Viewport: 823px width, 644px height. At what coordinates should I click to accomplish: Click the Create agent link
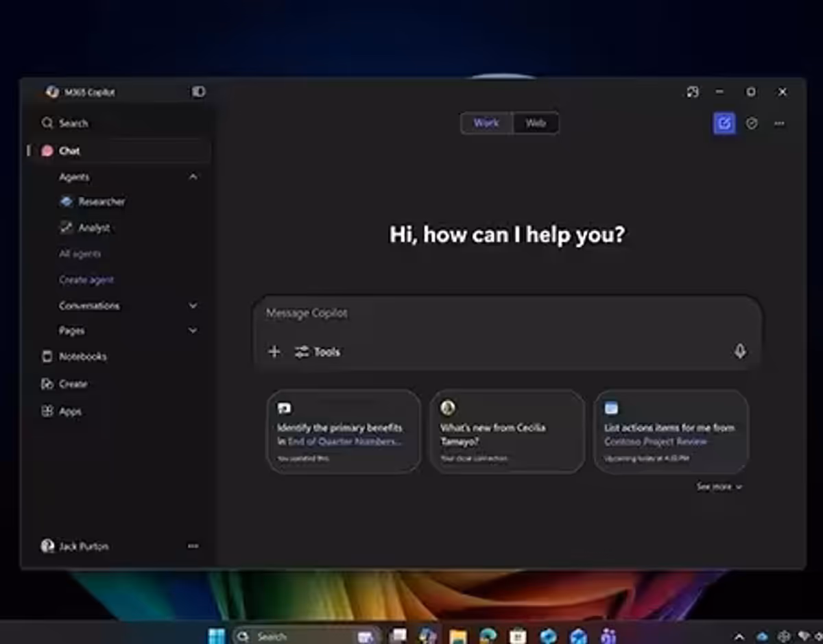[86, 280]
